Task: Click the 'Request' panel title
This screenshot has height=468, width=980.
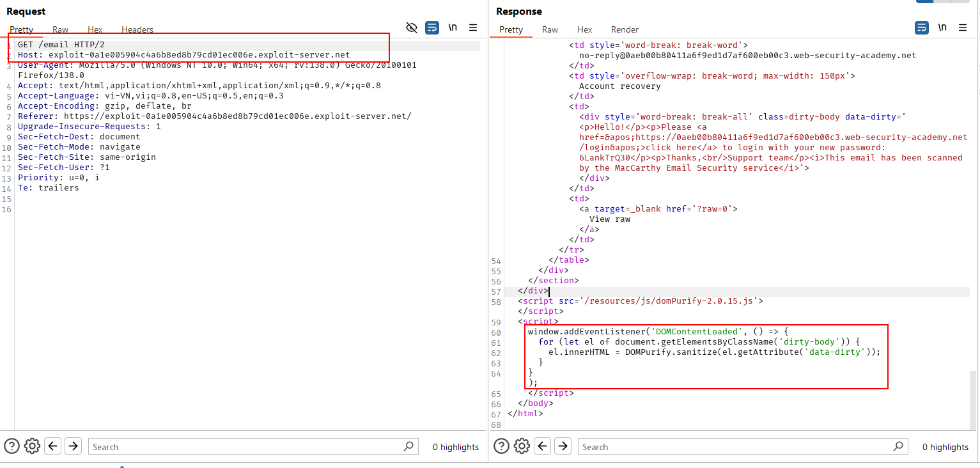Action: tap(26, 12)
